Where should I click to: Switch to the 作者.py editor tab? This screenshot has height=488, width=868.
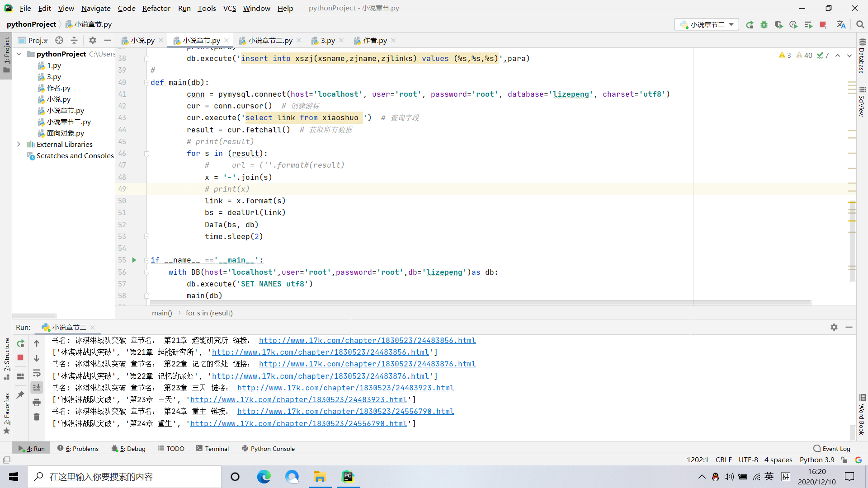(x=374, y=41)
